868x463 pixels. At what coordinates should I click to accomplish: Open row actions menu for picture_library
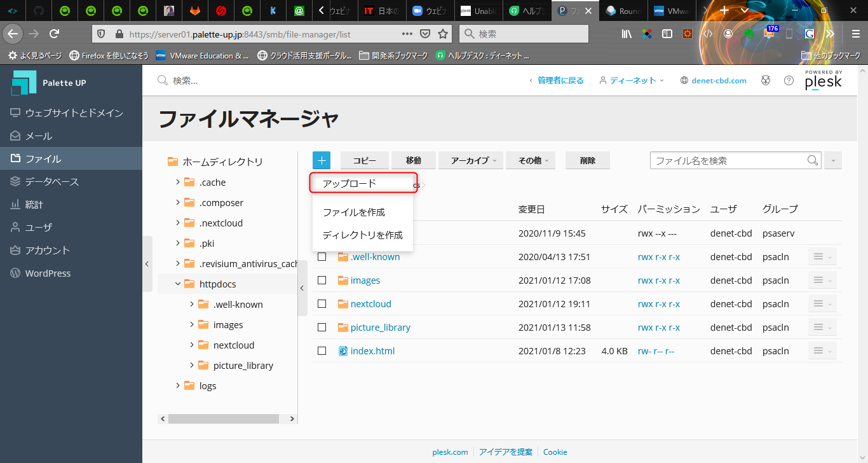coord(822,327)
